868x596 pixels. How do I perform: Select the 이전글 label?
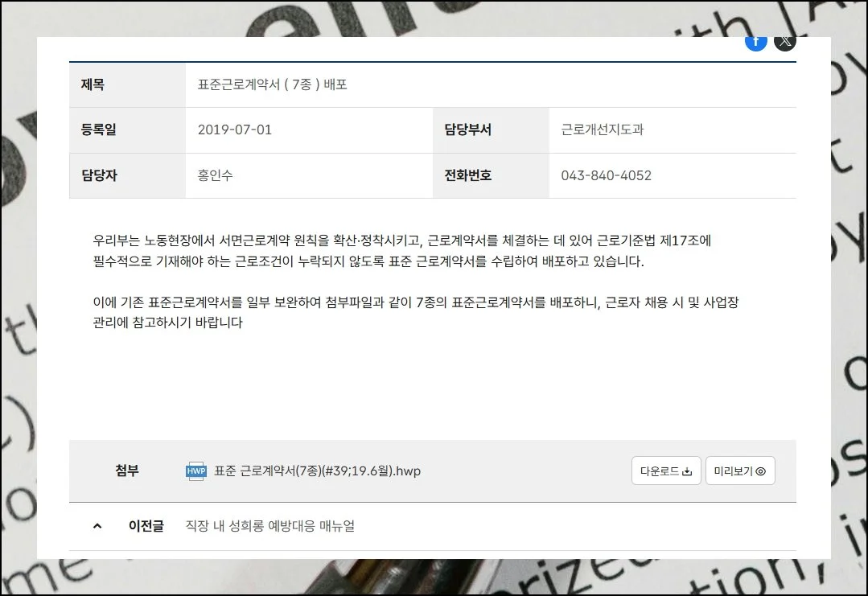pyautogui.click(x=146, y=526)
